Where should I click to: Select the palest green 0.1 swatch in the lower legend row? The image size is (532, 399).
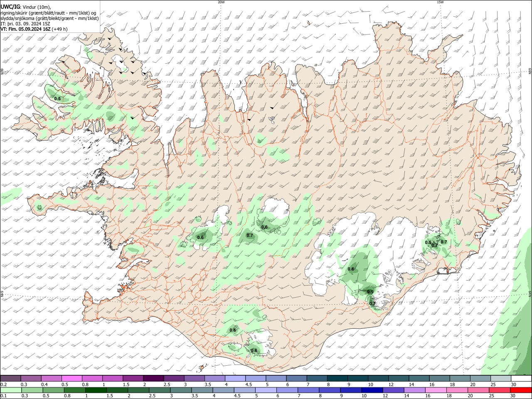11,390
